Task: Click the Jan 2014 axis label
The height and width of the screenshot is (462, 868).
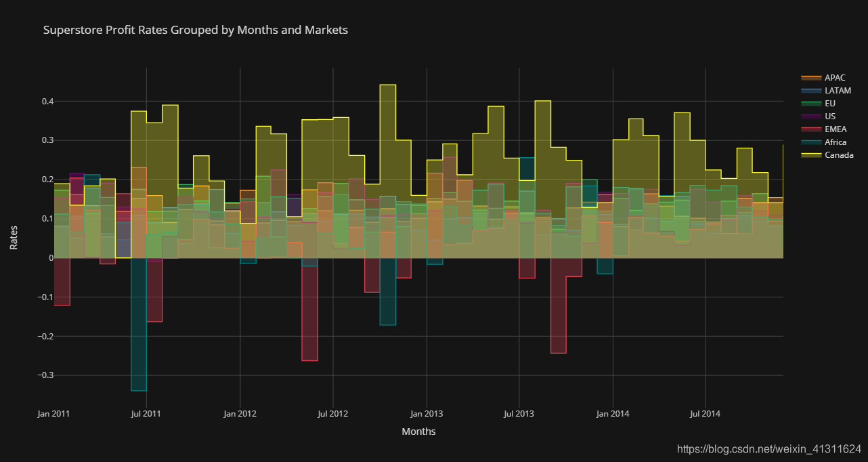Action: coord(613,413)
